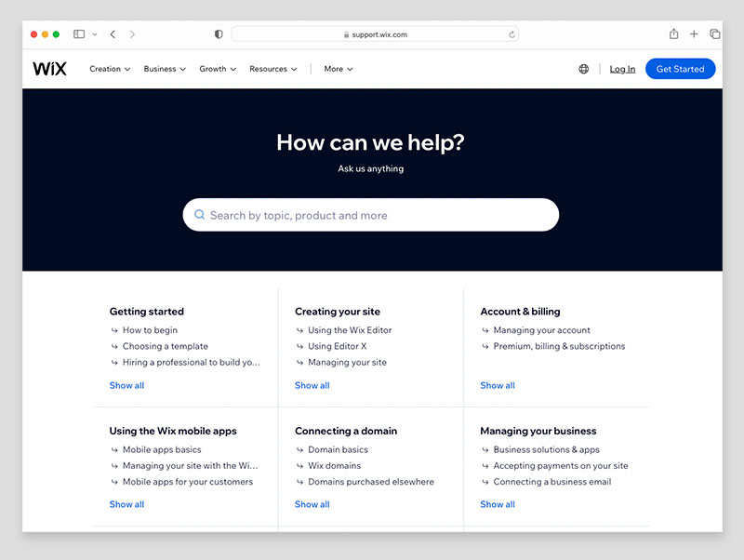The width and height of the screenshot is (744, 560).
Task: Open the Share icon in Safari
Action: [x=673, y=33]
